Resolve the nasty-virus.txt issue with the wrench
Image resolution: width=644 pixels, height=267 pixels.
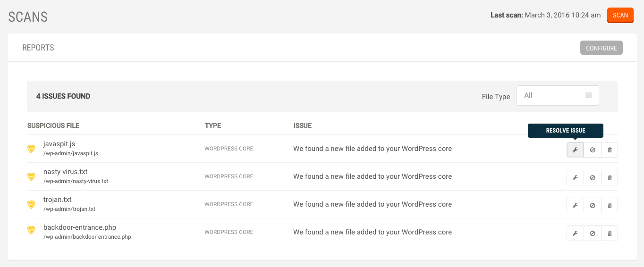(575, 178)
